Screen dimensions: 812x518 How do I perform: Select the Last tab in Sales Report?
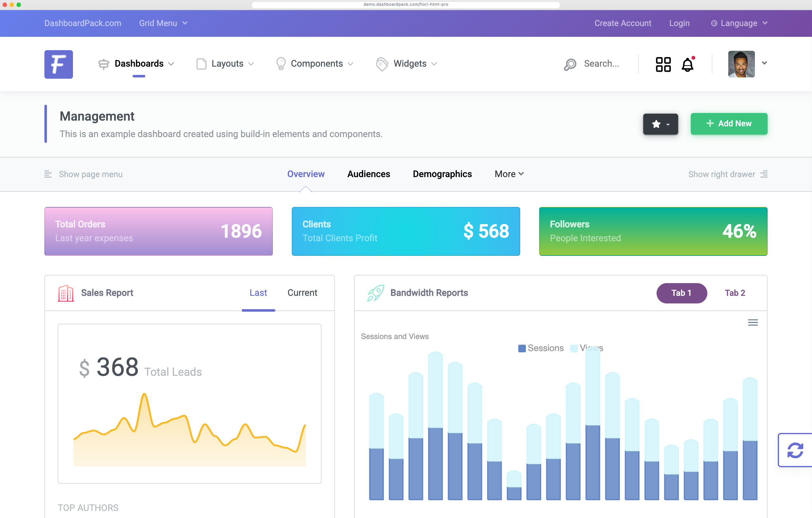tap(258, 293)
